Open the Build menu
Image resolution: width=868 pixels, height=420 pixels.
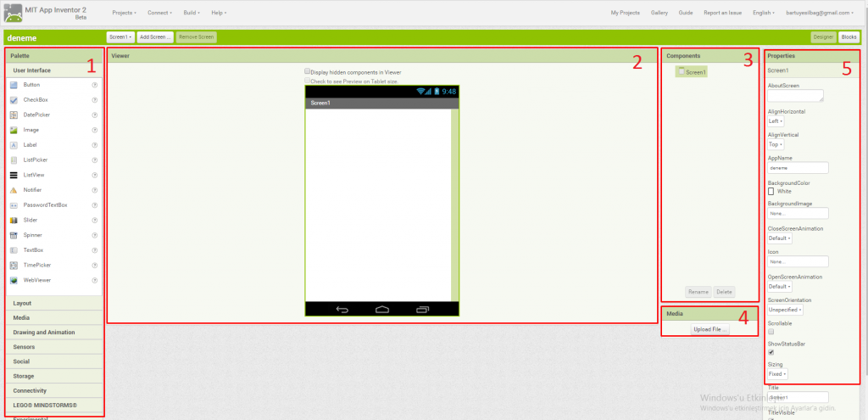[192, 13]
